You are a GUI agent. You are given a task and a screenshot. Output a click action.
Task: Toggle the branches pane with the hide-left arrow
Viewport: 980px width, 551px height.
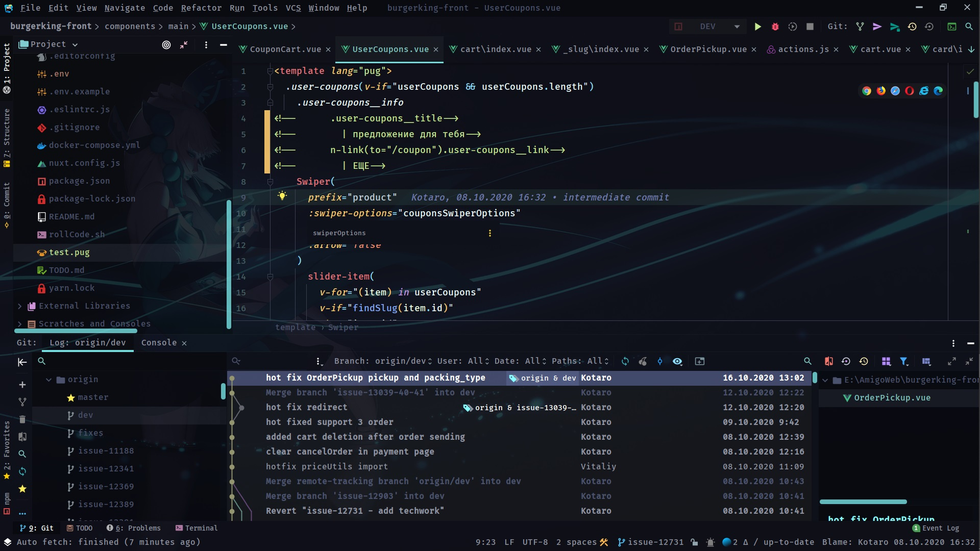point(22,362)
